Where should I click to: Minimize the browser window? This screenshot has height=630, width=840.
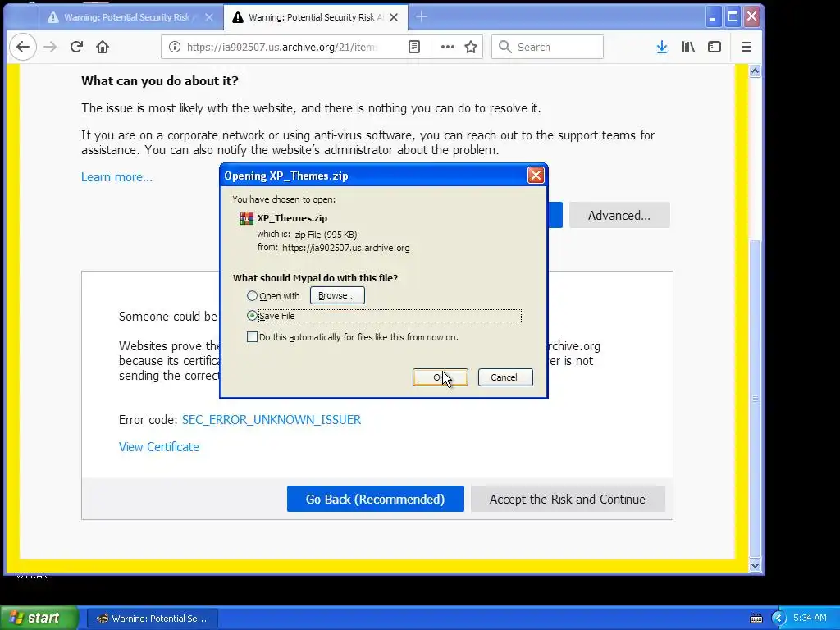(713, 17)
